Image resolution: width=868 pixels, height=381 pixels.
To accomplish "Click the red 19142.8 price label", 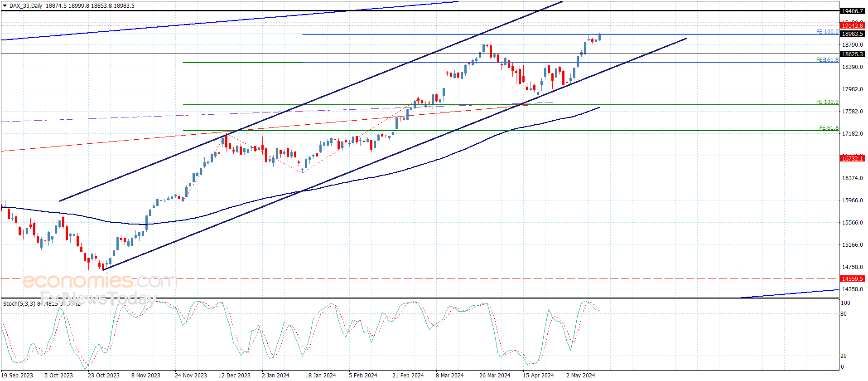I will [x=852, y=26].
